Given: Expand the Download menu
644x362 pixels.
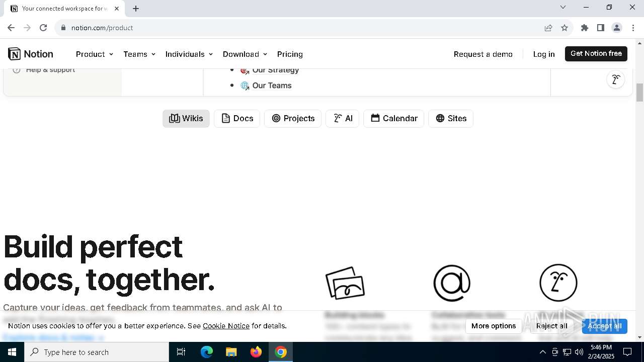Looking at the screenshot, I should [x=245, y=54].
